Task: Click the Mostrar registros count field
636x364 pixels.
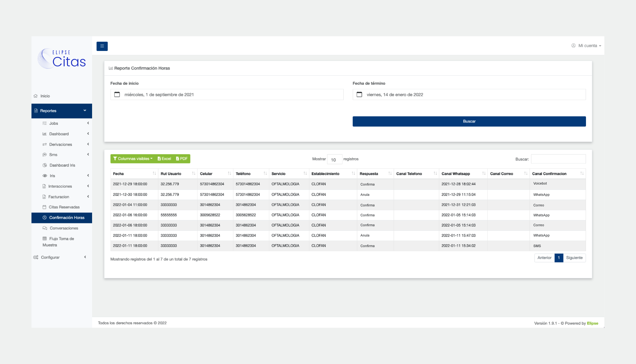Action: pyautogui.click(x=335, y=159)
